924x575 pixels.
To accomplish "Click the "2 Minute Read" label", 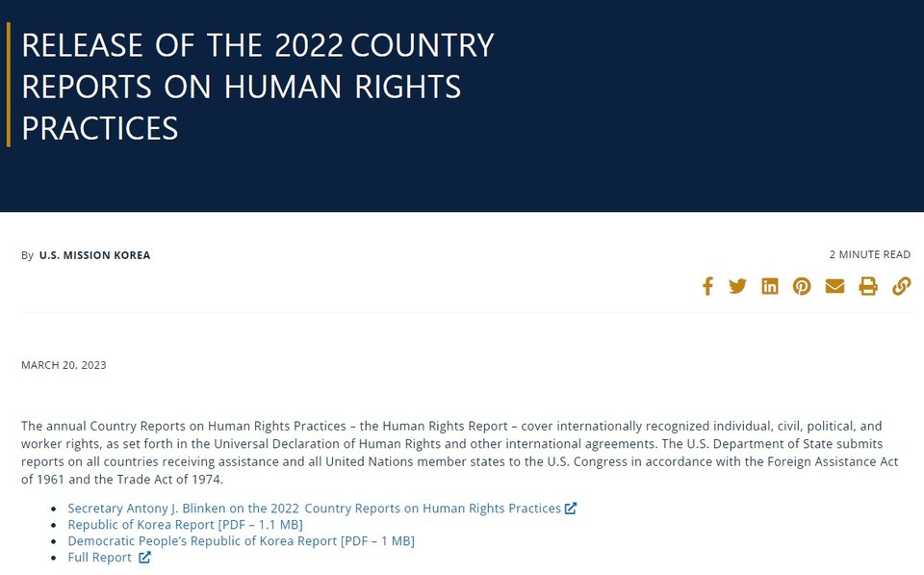I will point(869,254).
